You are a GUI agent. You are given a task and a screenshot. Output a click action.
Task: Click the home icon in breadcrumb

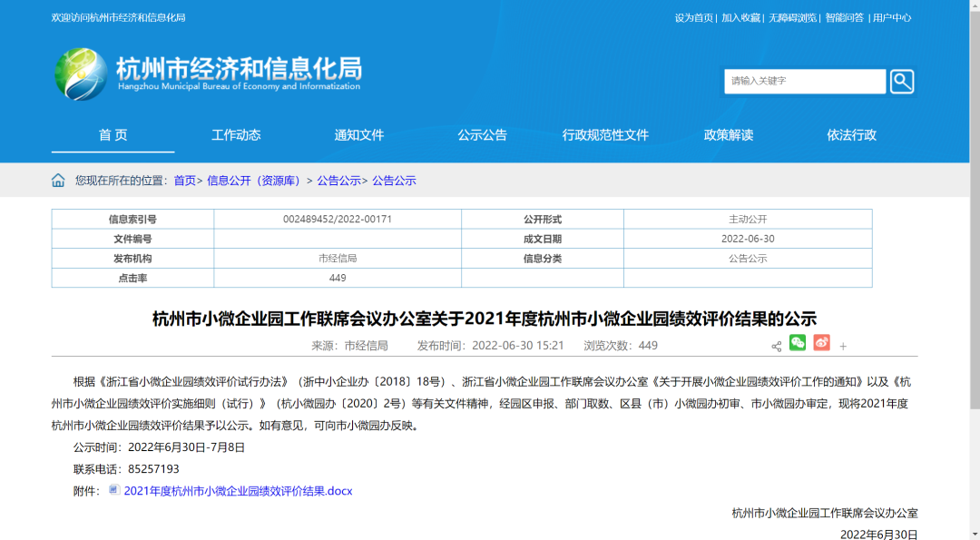point(58,181)
